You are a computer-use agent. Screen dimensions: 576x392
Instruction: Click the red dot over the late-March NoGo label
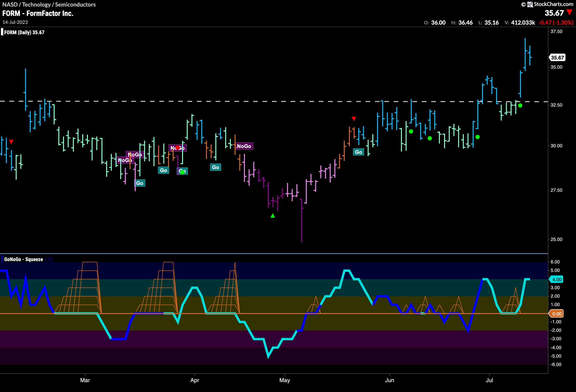(177, 148)
